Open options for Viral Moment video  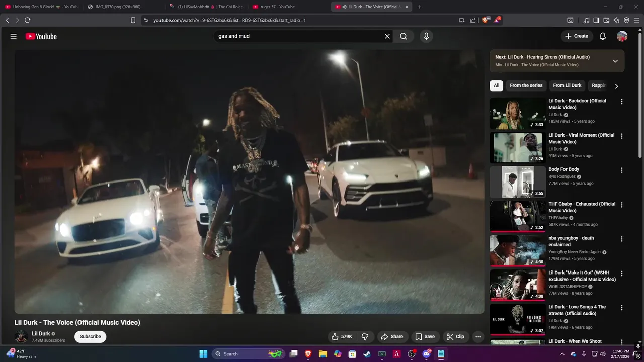point(621,136)
